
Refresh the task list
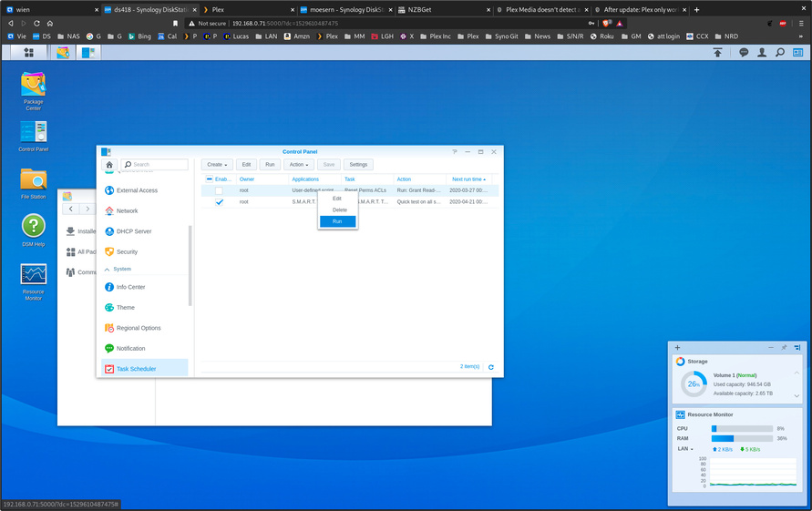491,367
